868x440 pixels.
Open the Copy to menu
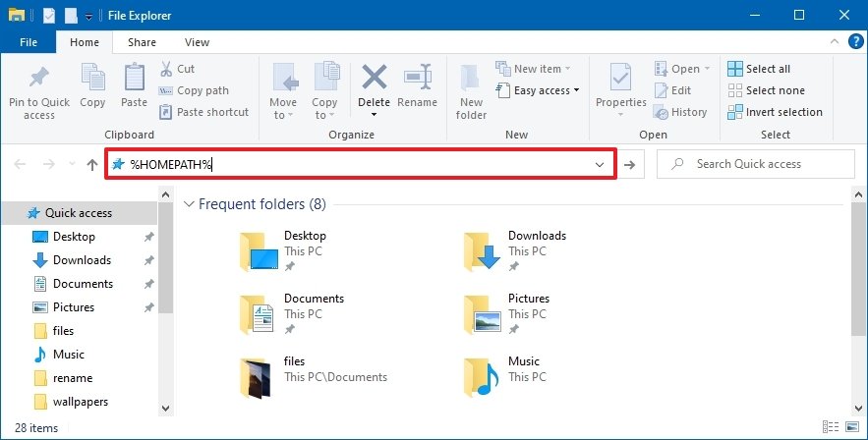[x=325, y=91]
